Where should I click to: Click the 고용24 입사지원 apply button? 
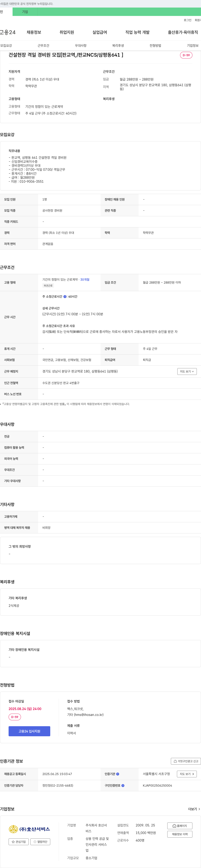29,731
